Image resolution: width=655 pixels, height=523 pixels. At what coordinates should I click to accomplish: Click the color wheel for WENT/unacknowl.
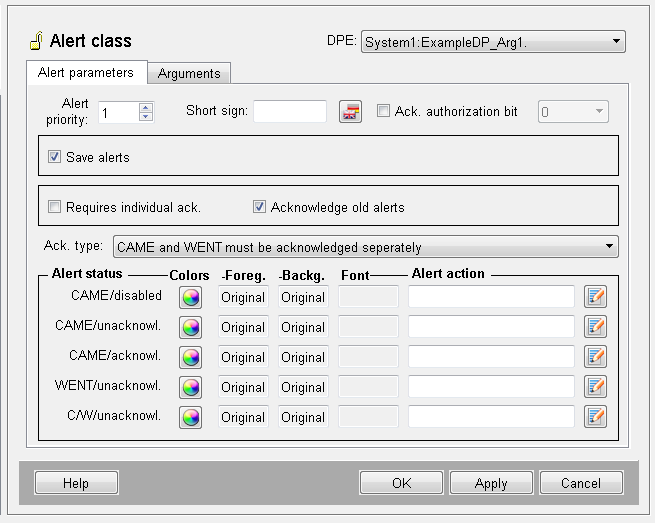pos(190,387)
